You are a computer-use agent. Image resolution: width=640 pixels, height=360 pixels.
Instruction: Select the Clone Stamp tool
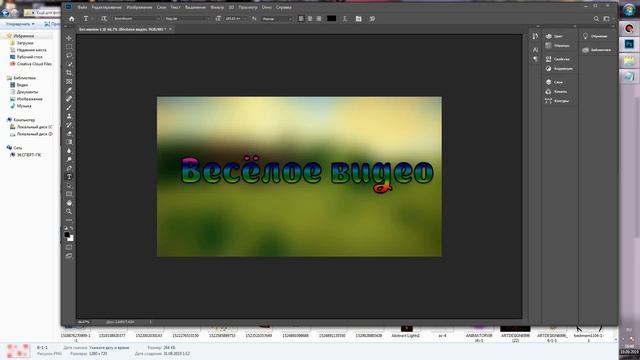[x=69, y=116]
